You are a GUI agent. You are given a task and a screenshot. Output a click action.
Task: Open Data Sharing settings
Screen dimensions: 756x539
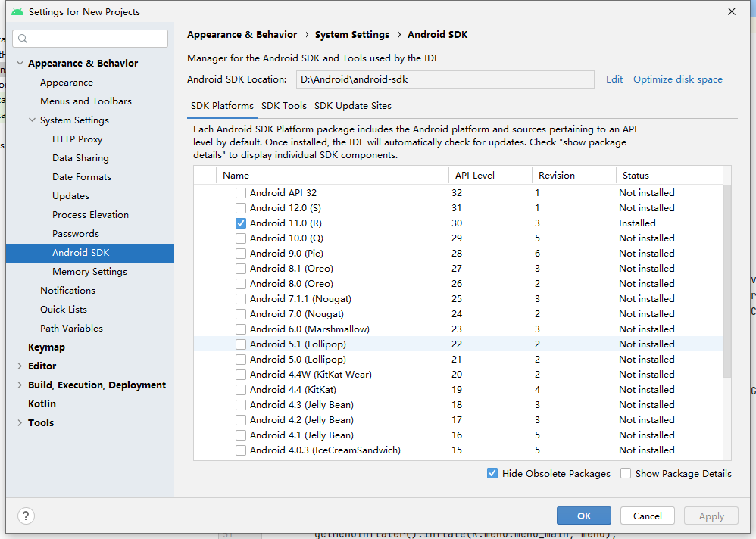(80, 158)
